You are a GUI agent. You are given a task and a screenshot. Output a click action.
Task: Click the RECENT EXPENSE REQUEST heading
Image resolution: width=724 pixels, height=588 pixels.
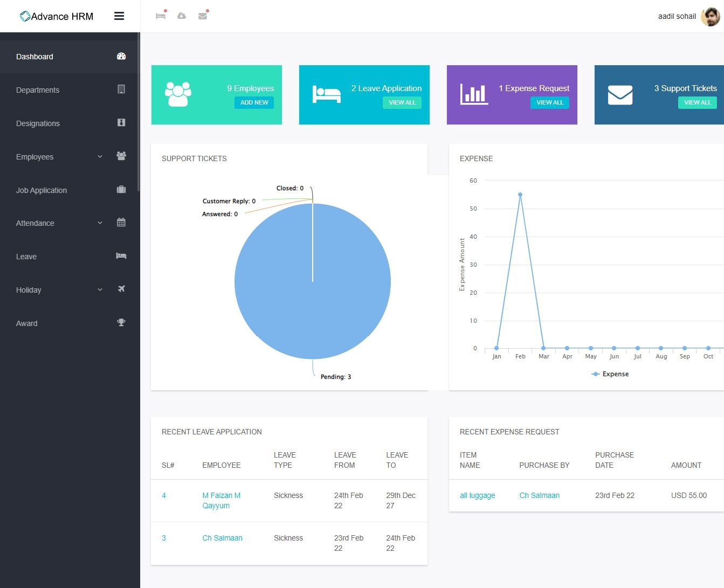point(509,432)
